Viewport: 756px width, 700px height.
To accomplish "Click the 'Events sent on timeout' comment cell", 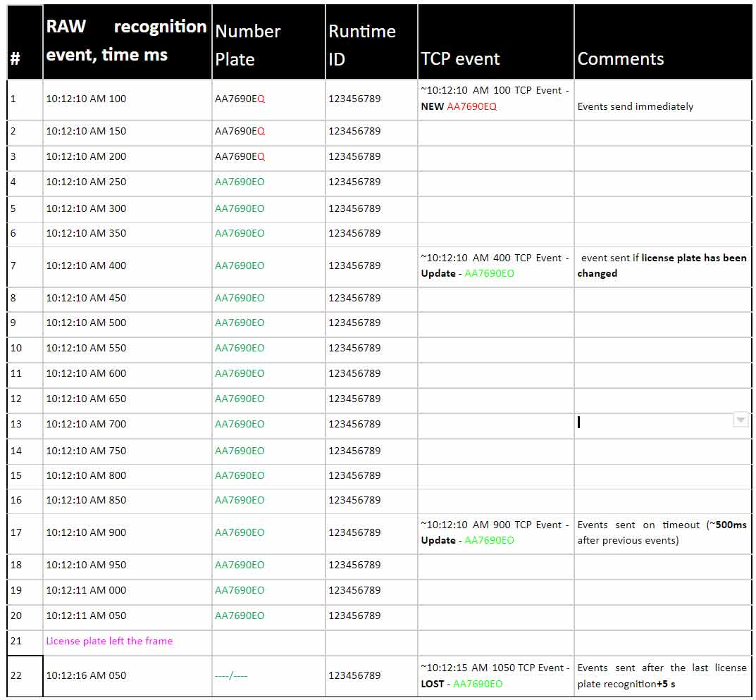I will pyautogui.click(x=662, y=532).
